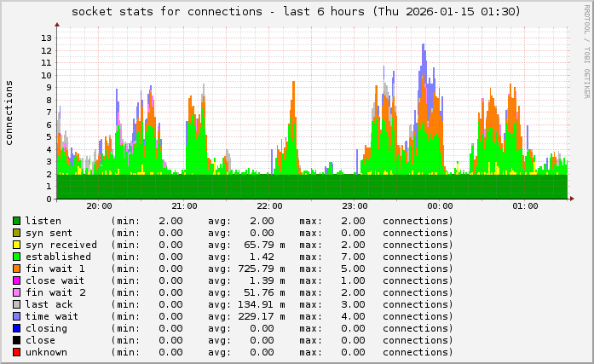Click the gray last ack swatch

point(16,304)
